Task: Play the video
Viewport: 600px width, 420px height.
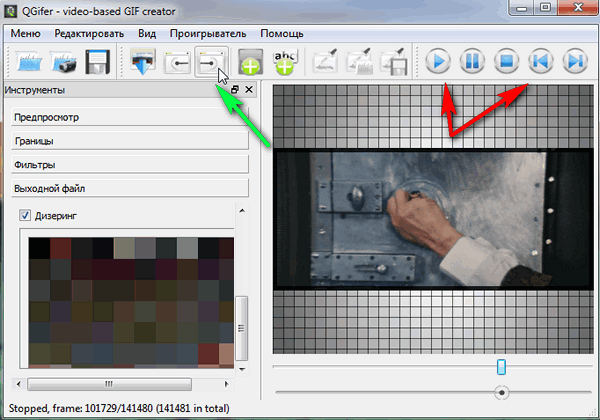Action: click(x=438, y=61)
